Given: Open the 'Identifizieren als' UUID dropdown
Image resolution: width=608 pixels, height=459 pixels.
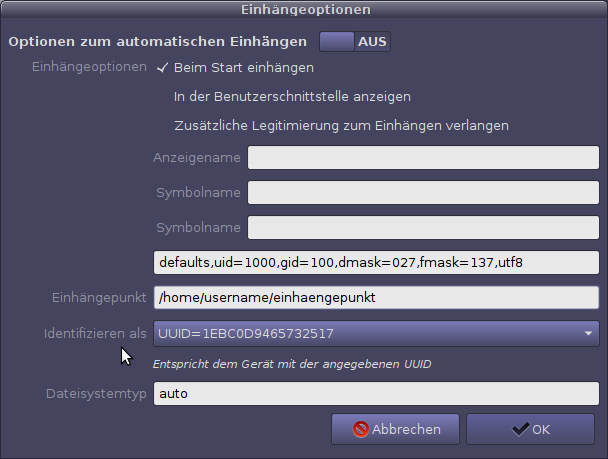Looking at the screenshot, I should pos(375,333).
